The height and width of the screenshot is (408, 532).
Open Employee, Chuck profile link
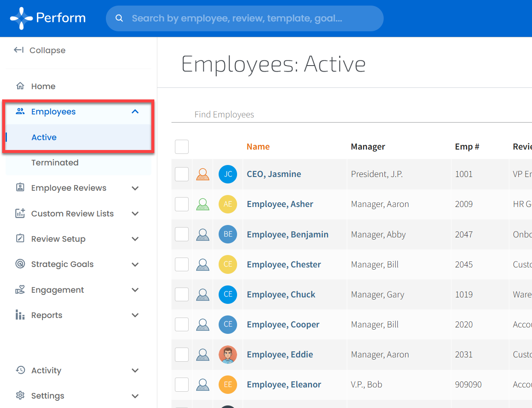pyautogui.click(x=281, y=294)
